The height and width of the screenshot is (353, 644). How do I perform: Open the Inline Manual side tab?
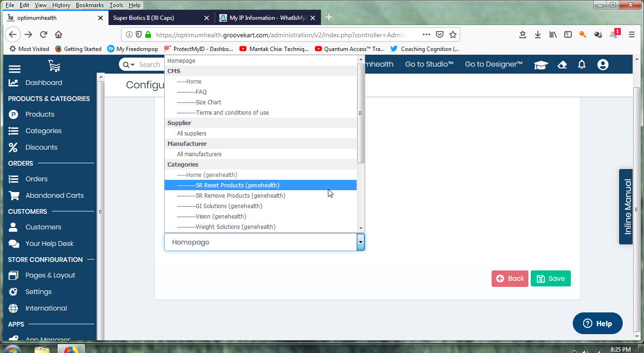pyautogui.click(x=626, y=207)
